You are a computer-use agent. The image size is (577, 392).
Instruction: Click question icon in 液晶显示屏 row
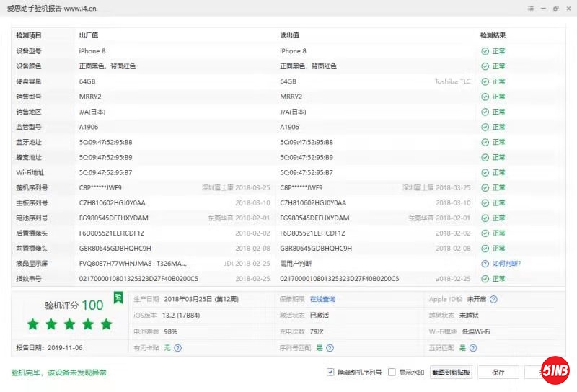tap(485, 264)
